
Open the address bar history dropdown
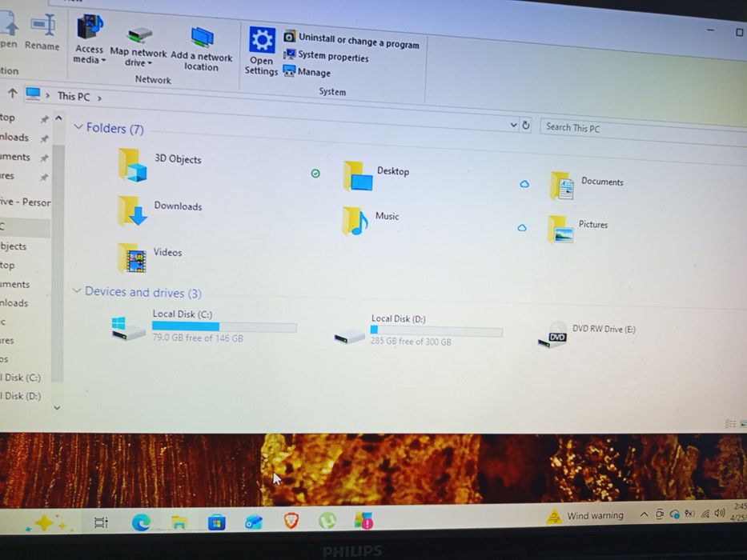[x=513, y=126]
